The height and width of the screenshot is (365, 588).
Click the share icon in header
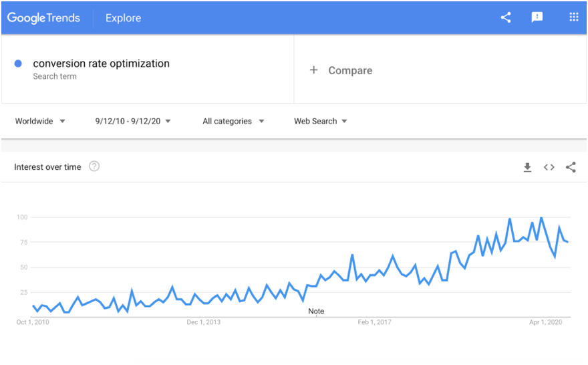point(506,18)
